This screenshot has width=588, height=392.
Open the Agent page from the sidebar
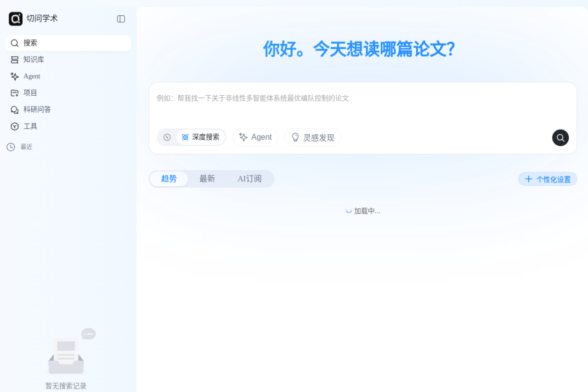pyautogui.click(x=68, y=76)
